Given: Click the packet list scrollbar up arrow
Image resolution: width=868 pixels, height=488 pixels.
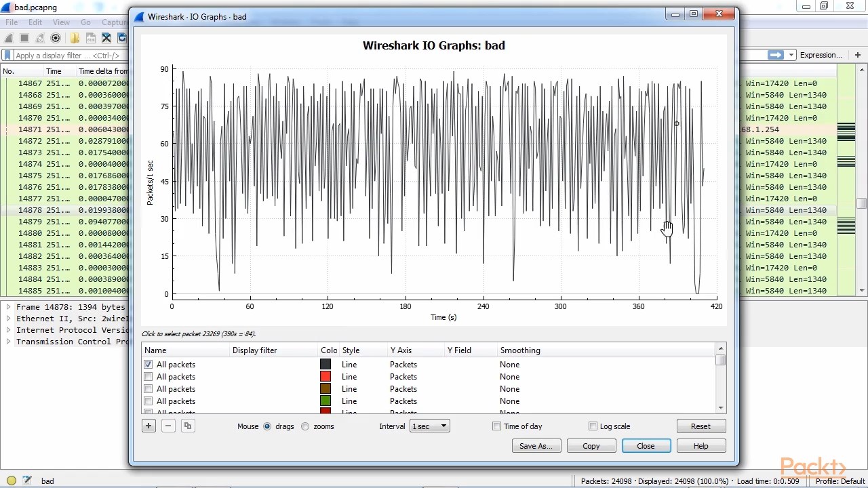Looking at the screenshot, I should point(862,69).
